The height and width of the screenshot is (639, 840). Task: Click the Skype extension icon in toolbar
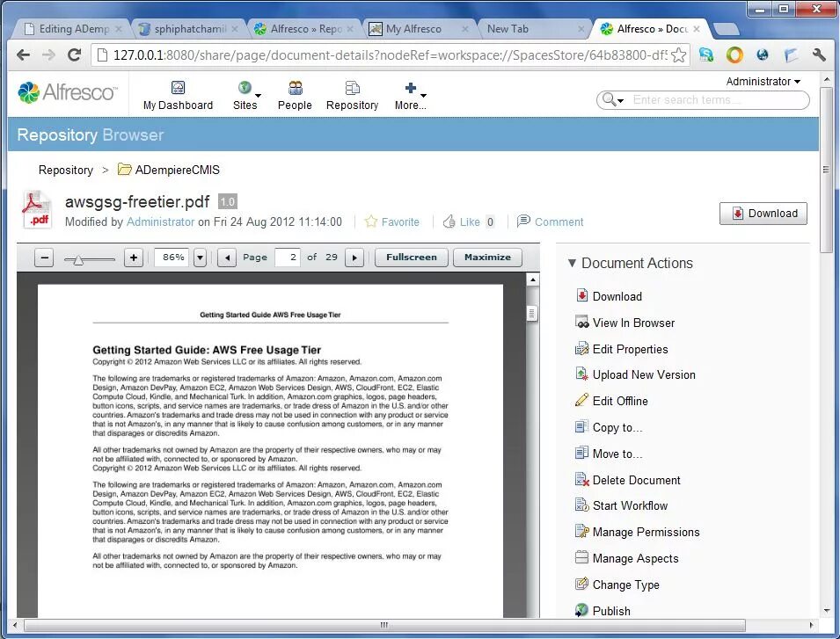706,54
